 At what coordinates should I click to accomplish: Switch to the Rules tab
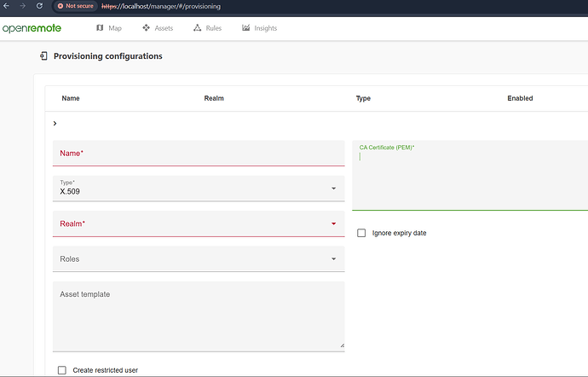(213, 28)
